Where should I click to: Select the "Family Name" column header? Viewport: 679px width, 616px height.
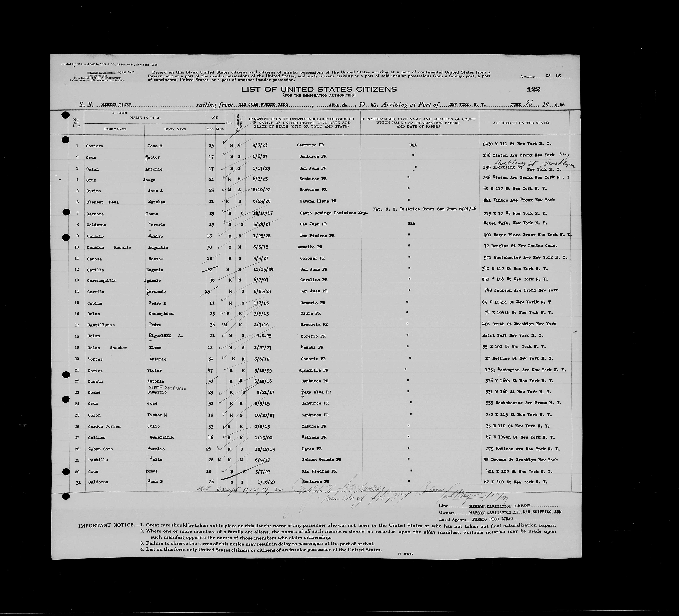115,129
